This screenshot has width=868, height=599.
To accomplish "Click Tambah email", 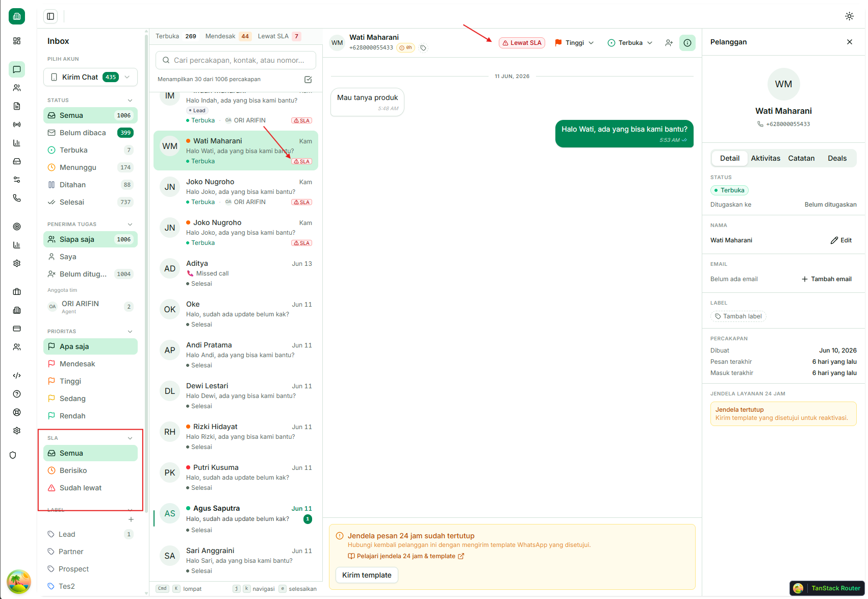I will pyautogui.click(x=827, y=279).
